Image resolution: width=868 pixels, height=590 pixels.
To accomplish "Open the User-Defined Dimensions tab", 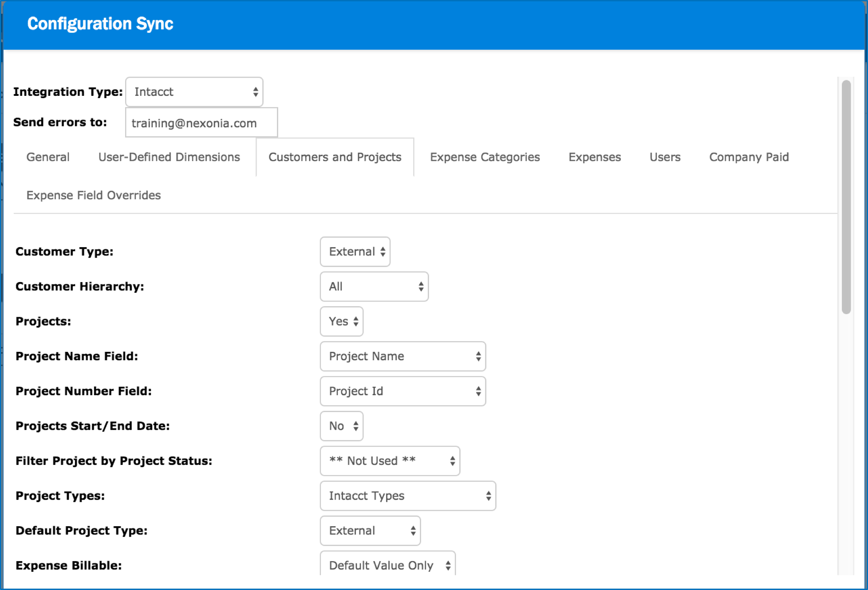I will [x=169, y=157].
